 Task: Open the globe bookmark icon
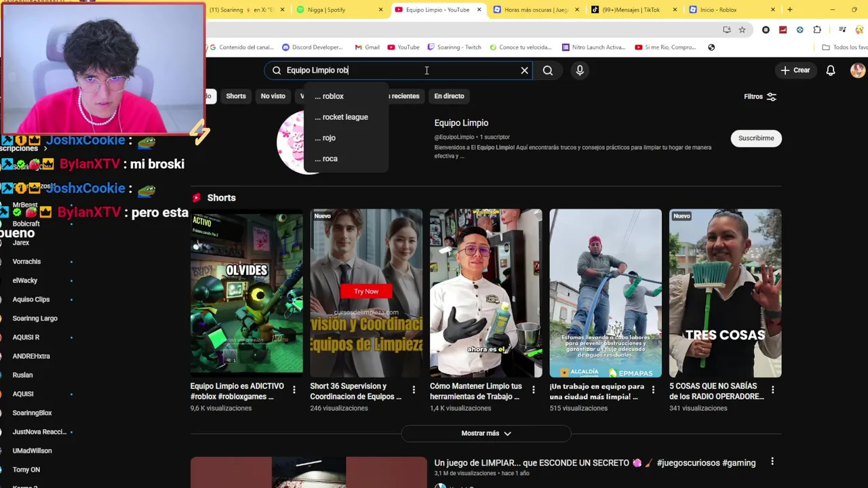point(711,47)
